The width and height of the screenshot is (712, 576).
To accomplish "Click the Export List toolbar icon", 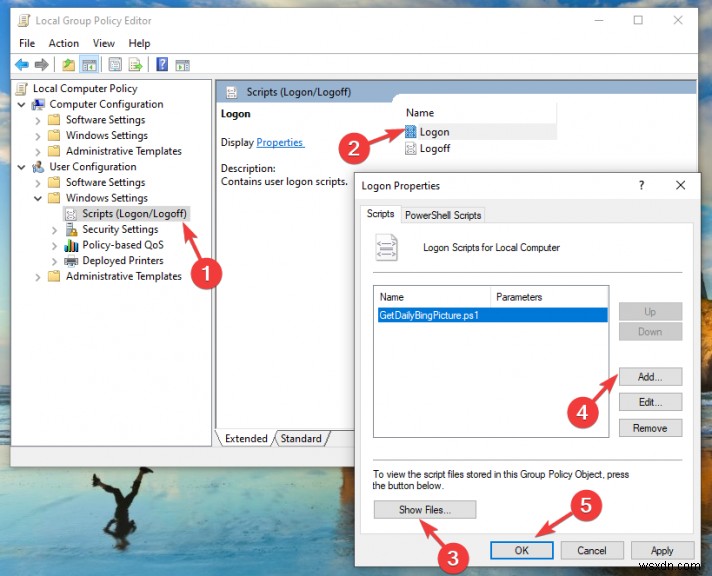I will (135, 65).
